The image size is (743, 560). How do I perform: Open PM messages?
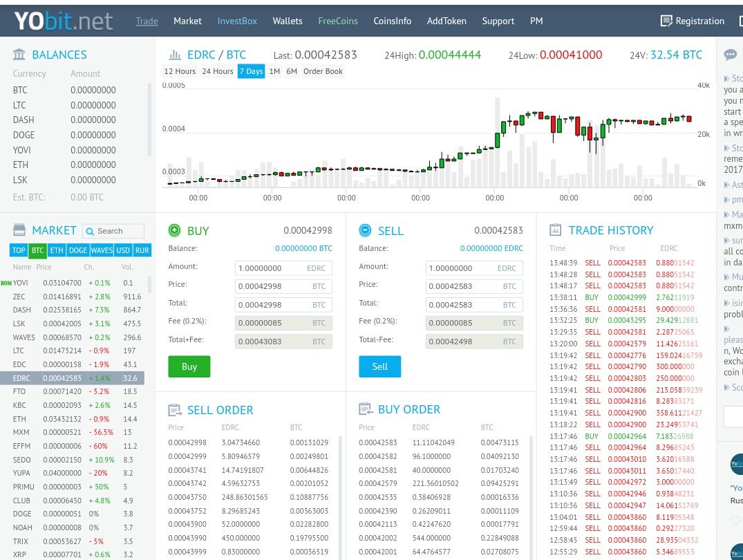point(536,21)
